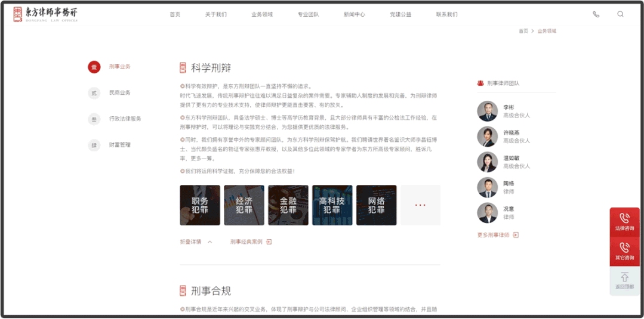Open 新闻中心 navigation item
Screen dimensions: 644x319
[x=355, y=14]
